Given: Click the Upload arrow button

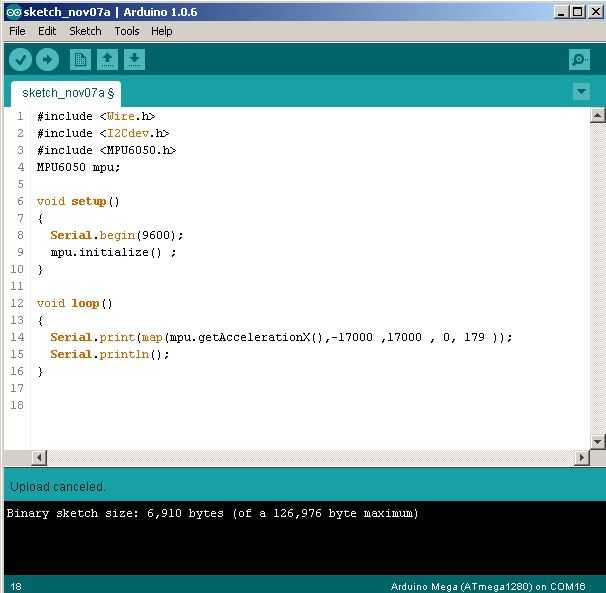Looking at the screenshot, I should (47, 60).
